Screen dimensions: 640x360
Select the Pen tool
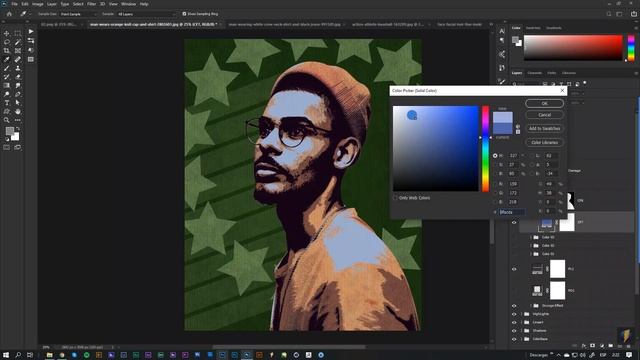pos(18,94)
